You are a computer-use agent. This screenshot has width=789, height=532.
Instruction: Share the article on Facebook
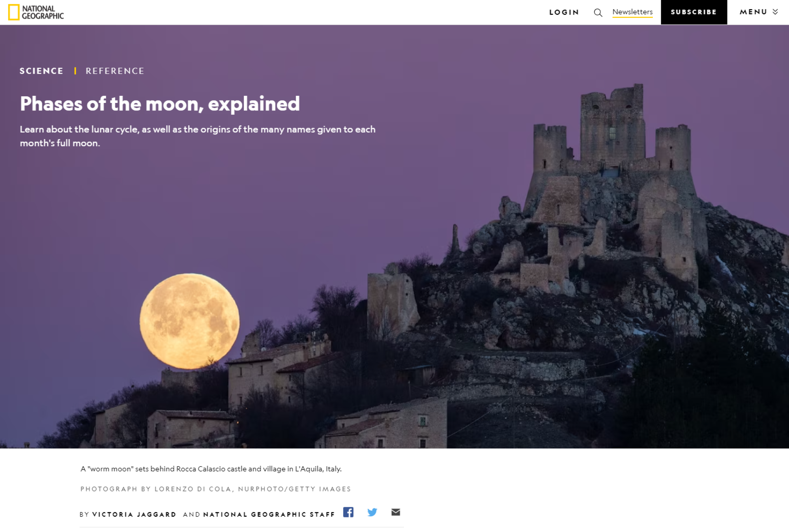tap(348, 512)
